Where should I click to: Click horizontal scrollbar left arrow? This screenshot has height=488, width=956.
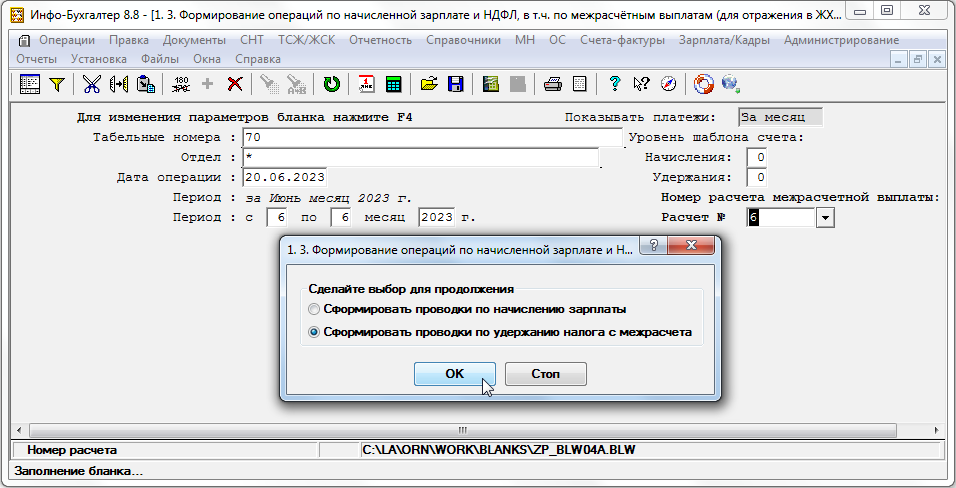[x=19, y=430]
